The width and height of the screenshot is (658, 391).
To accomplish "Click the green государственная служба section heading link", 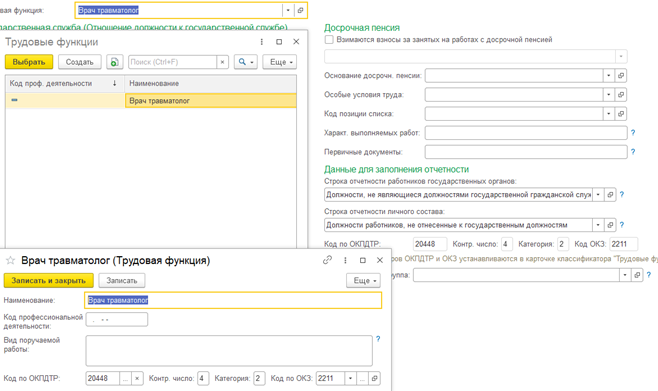I will 144,27.
